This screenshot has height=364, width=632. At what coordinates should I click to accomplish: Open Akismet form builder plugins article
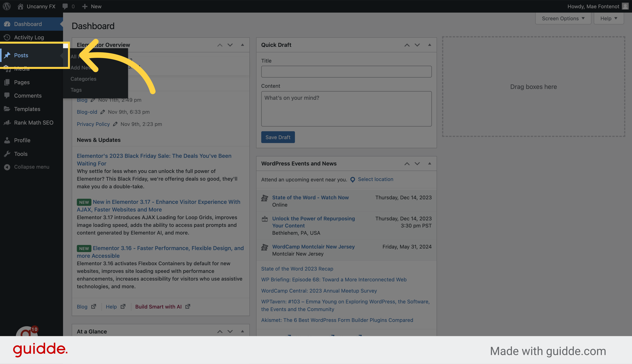(337, 320)
